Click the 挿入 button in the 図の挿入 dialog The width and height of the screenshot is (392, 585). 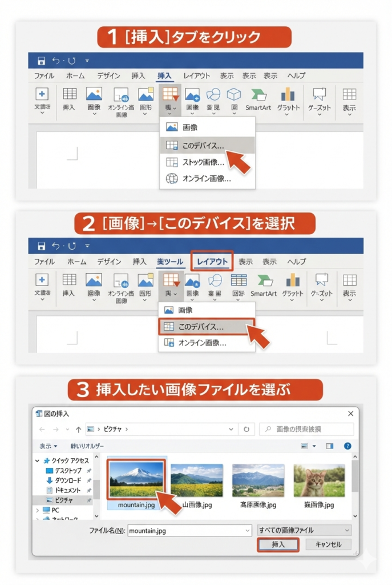pyautogui.click(x=278, y=544)
